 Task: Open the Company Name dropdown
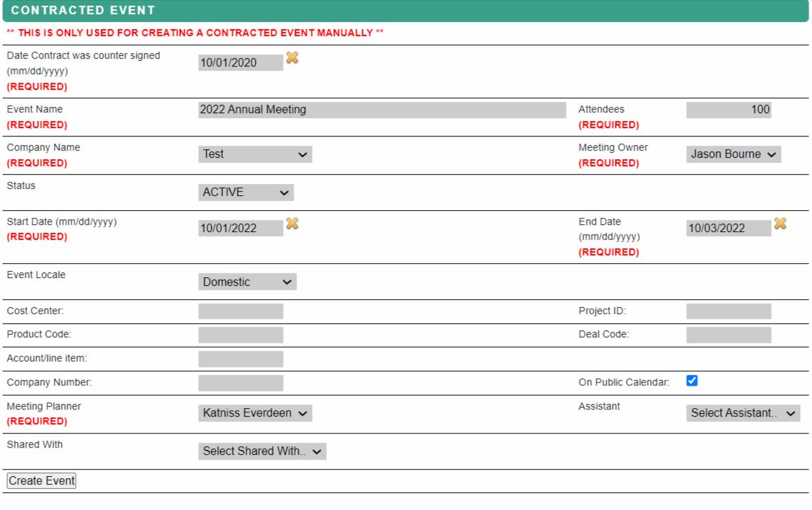[x=255, y=154]
